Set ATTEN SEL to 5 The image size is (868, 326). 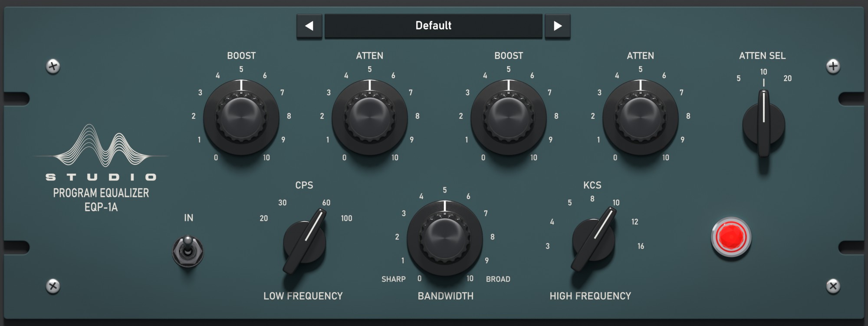(739, 78)
